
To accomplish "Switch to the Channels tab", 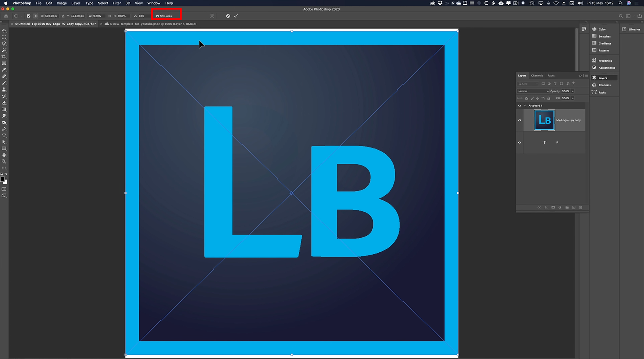I will (537, 76).
